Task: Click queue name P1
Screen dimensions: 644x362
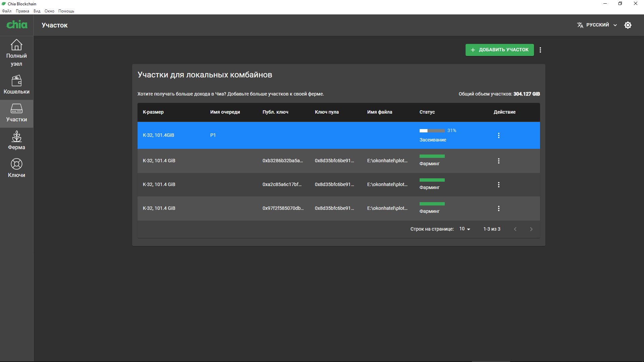Action: click(x=213, y=135)
